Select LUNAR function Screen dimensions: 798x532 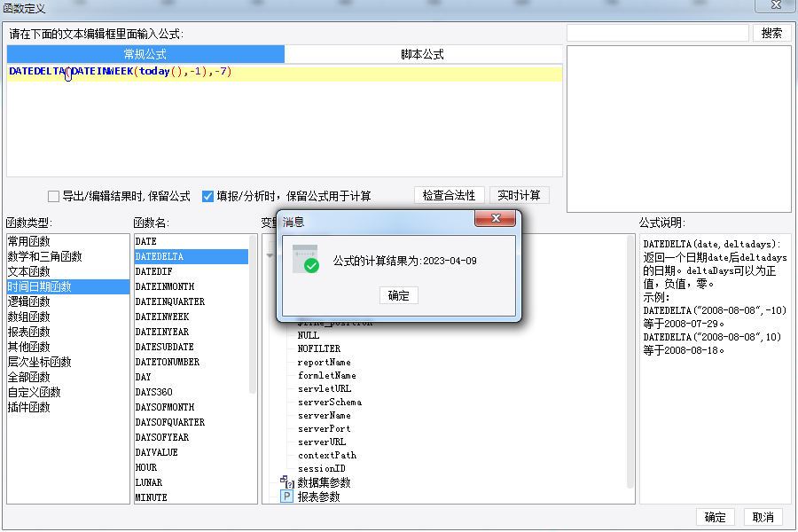(192, 482)
